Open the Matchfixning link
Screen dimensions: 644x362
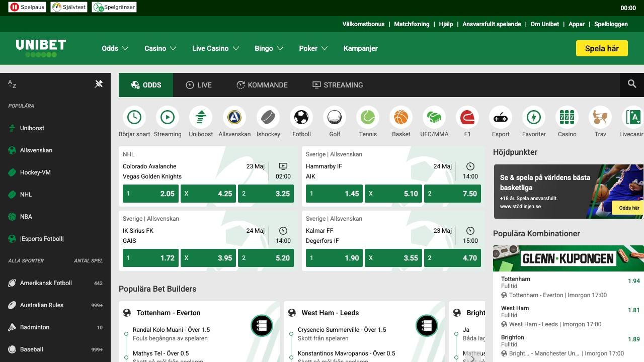(412, 24)
